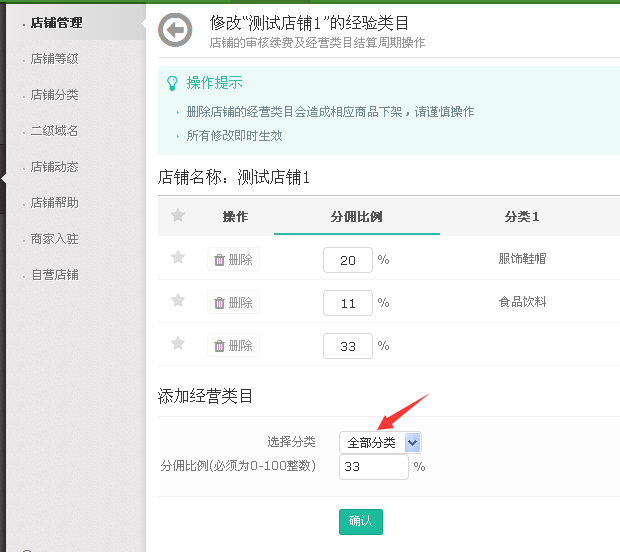Click commission input showing 20 percent
Screen dimensions: 620x552
click(348, 260)
